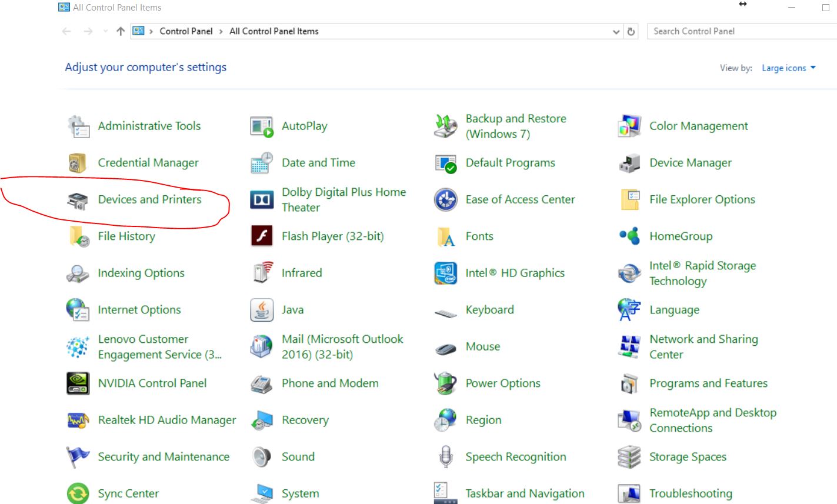Open the Flash Player icon
The width and height of the screenshot is (837, 504).
(x=262, y=236)
